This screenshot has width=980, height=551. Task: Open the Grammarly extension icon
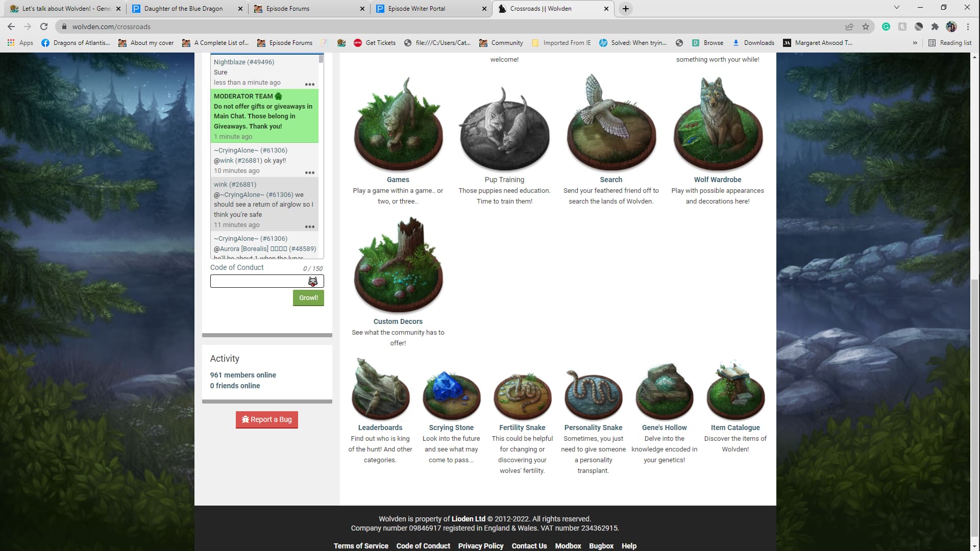coord(886,27)
